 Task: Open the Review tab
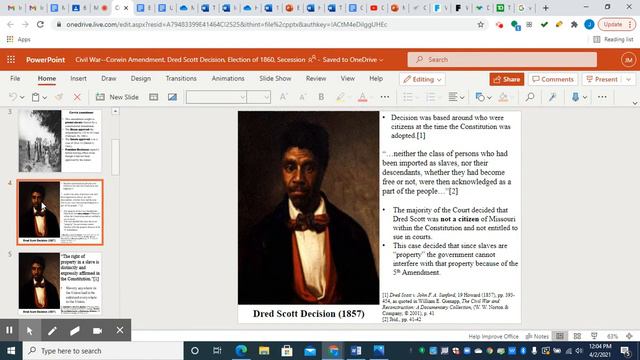point(316,78)
